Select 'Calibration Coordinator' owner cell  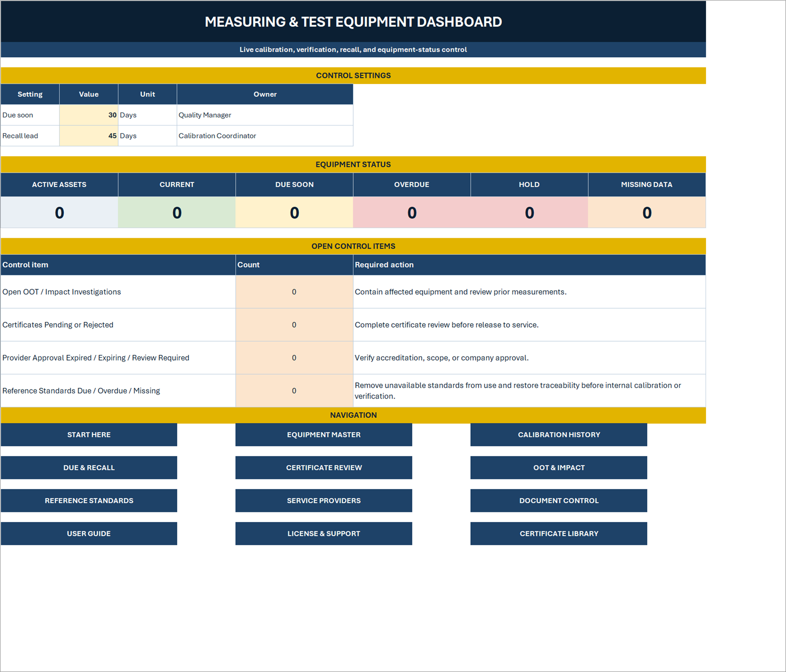point(265,136)
